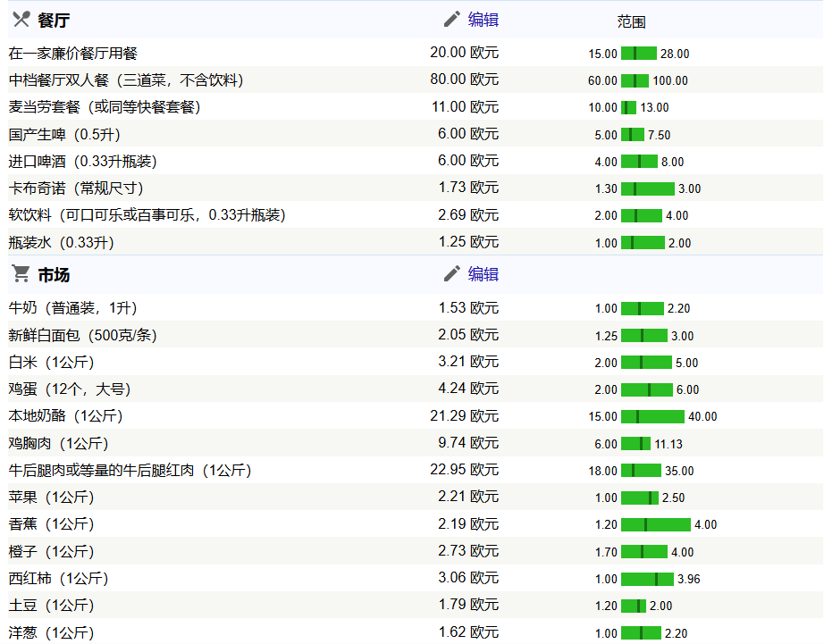Click the fork and knife icon beside 餐厅
Image resolution: width=824 pixels, height=644 pixels.
point(21,21)
